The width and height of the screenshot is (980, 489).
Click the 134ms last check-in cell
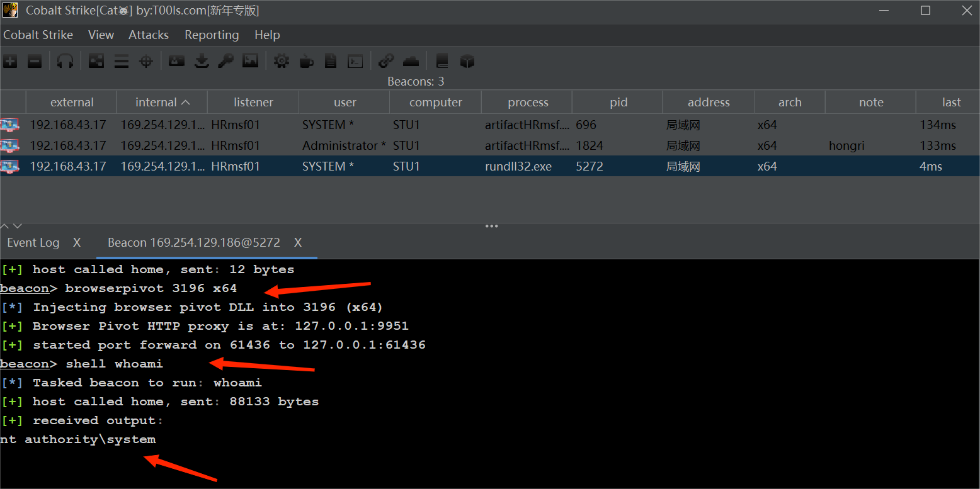click(948, 125)
